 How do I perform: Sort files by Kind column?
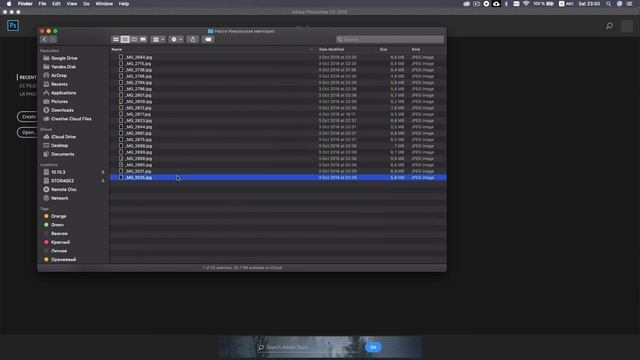(416, 49)
